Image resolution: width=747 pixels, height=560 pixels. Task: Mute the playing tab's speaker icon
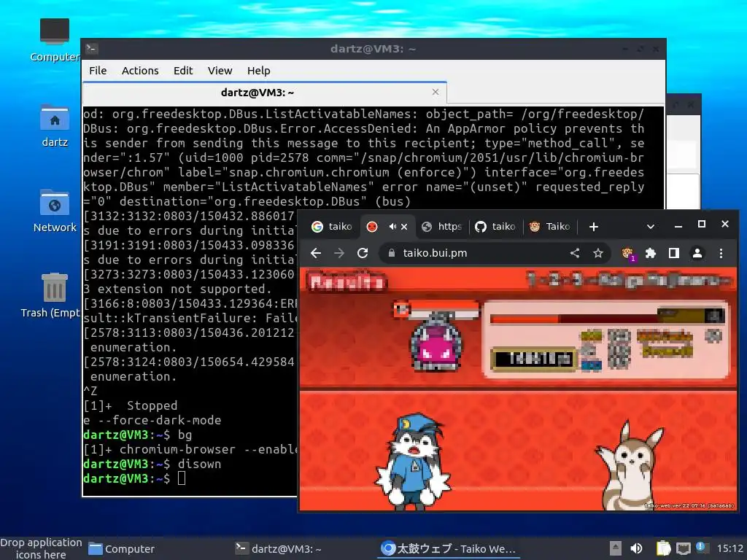pos(392,227)
